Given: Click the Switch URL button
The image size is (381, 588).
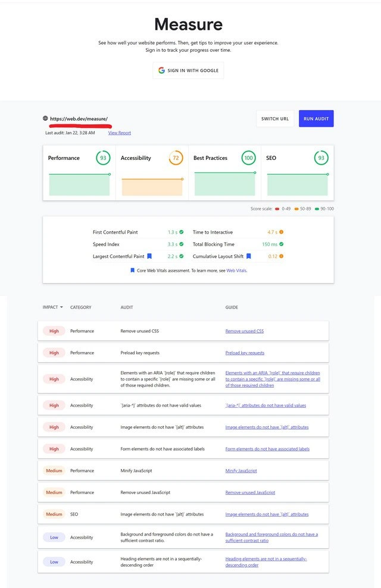Looking at the screenshot, I should (x=275, y=118).
